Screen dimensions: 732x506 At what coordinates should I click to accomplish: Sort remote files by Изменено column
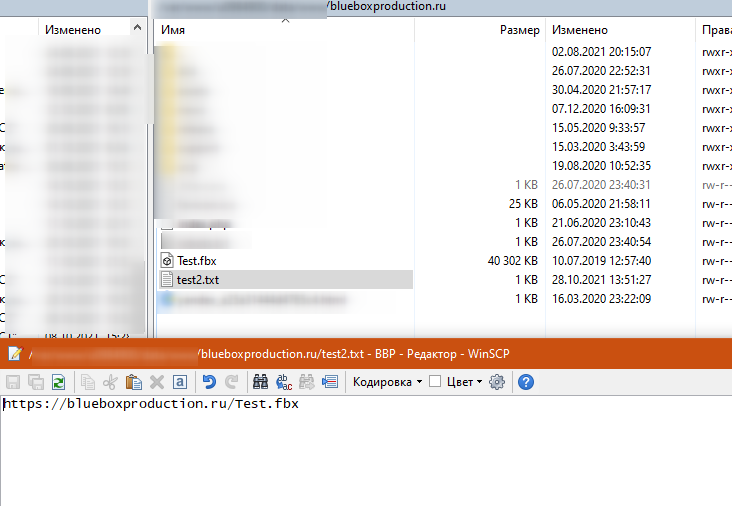tap(620, 30)
